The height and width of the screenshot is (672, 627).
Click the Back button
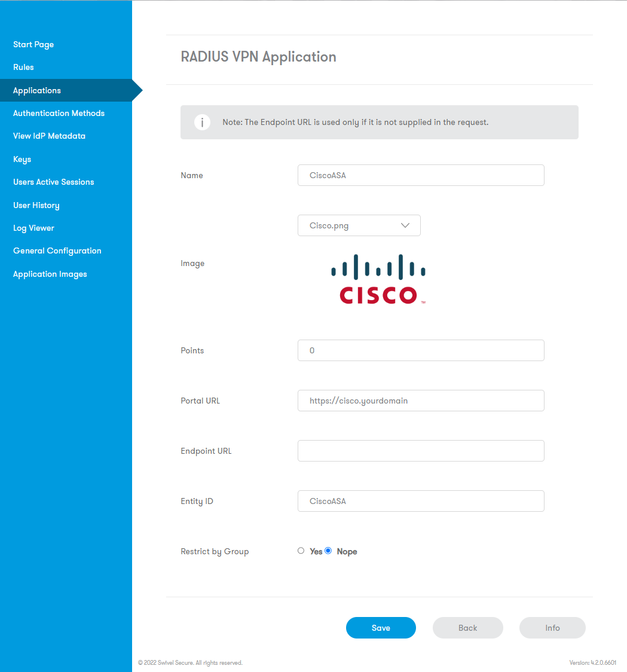pyautogui.click(x=467, y=628)
